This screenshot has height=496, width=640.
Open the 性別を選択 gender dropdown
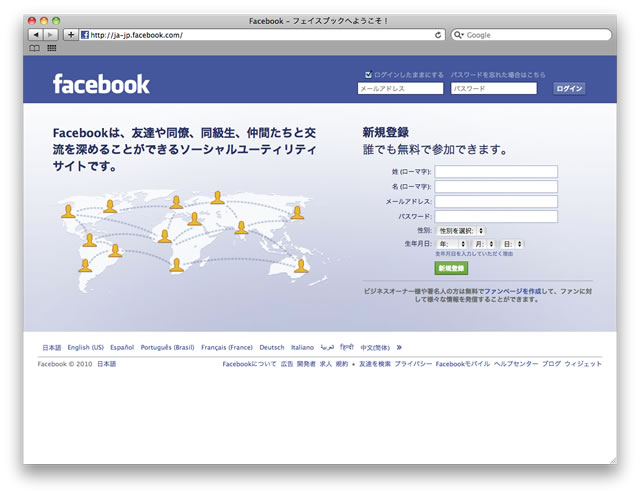click(461, 231)
